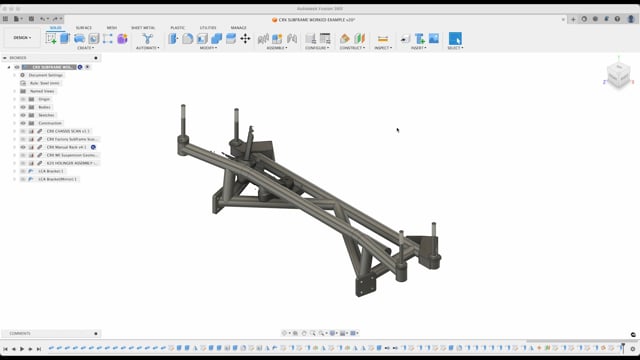Image resolution: width=640 pixels, height=360 pixels.
Task: Click the purple Create Derive icon
Action: [x=122, y=38]
